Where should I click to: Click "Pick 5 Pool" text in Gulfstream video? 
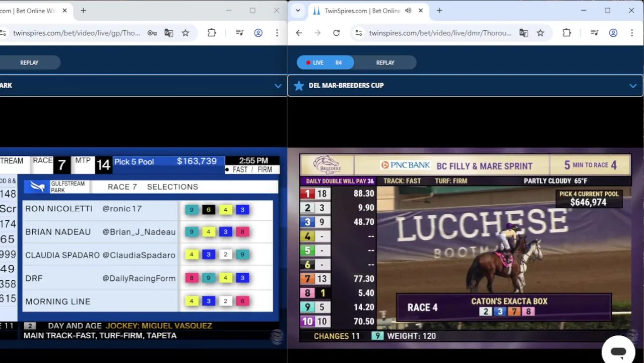click(134, 162)
